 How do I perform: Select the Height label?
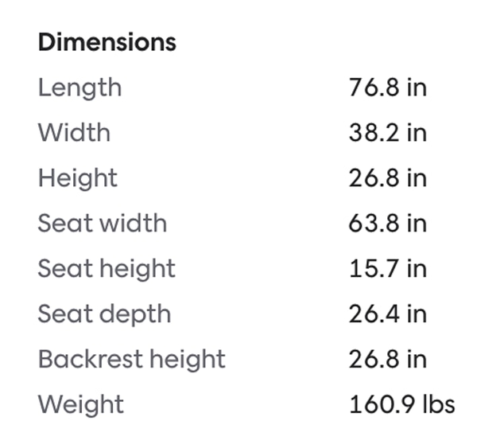77,178
